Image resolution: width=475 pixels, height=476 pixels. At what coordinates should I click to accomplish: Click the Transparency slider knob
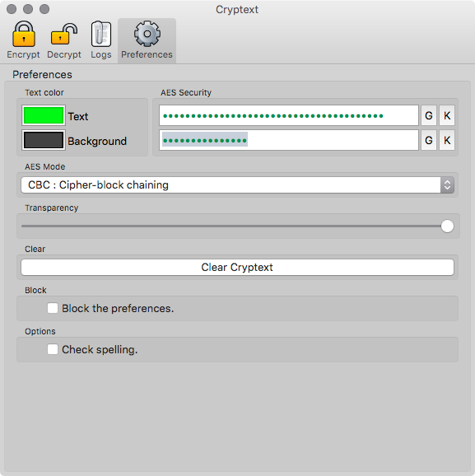447,226
